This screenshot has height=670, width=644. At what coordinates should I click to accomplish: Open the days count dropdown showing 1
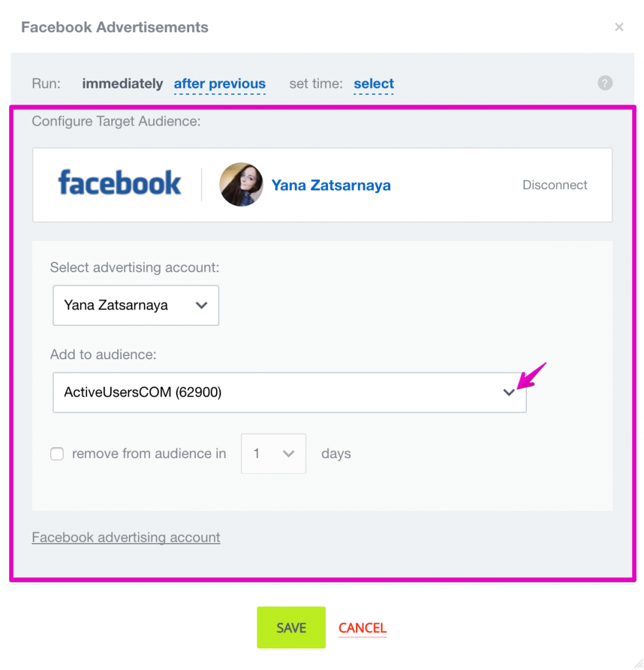click(274, 454)
